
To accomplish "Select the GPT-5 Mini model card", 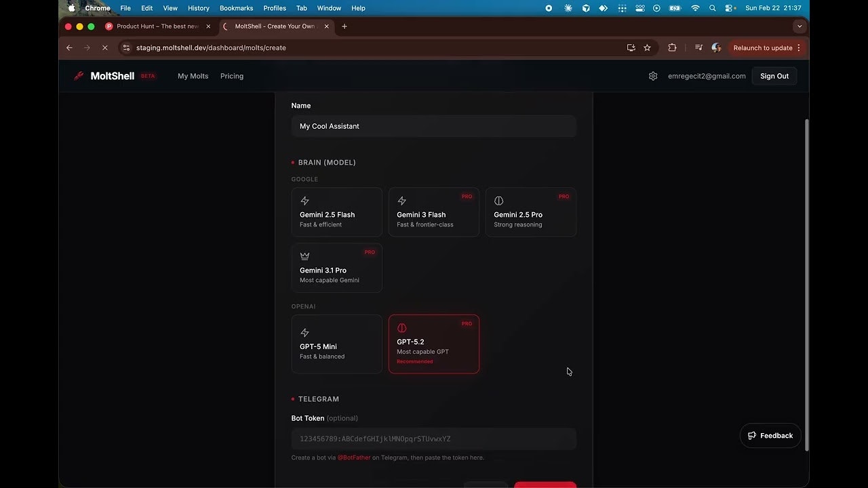I will (x=337, y=344).
